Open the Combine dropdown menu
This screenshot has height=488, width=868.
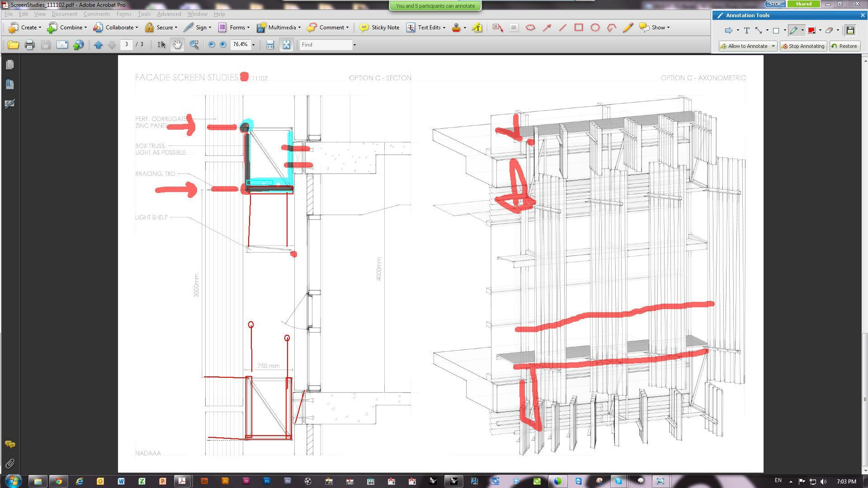[x=67, y=28]
